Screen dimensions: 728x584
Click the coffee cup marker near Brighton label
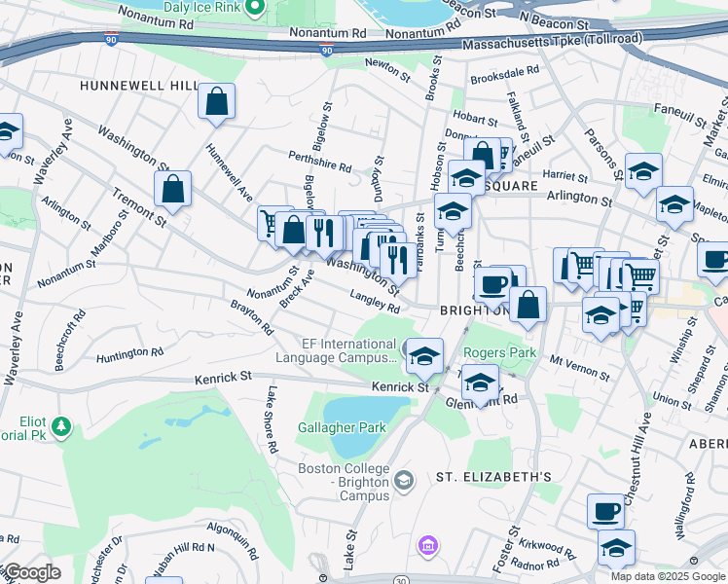point(494,284)
